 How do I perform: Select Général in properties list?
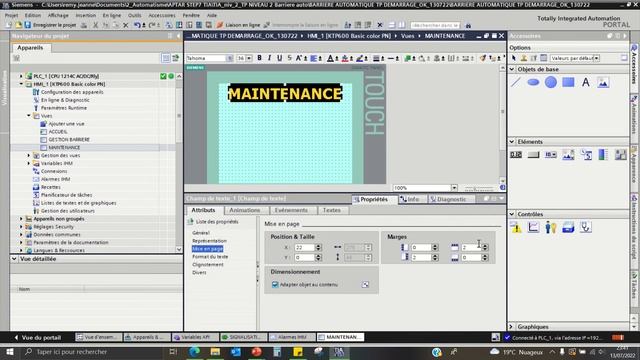201,233
